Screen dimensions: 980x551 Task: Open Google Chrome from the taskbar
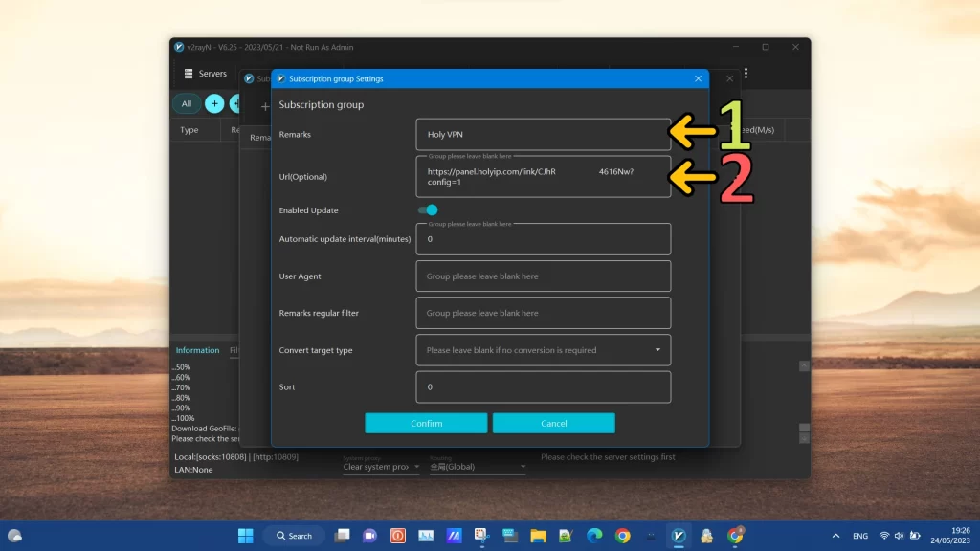tap(623, 536)
